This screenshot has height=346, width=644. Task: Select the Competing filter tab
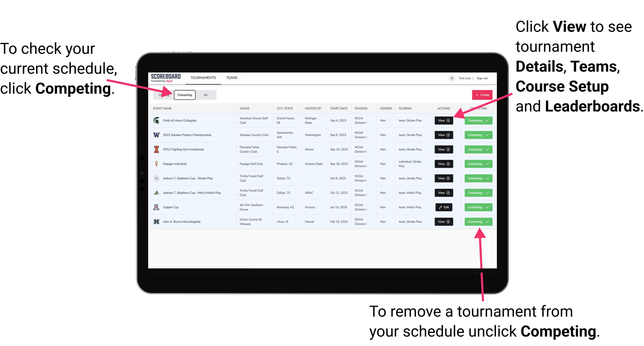(x=184, y=95)
